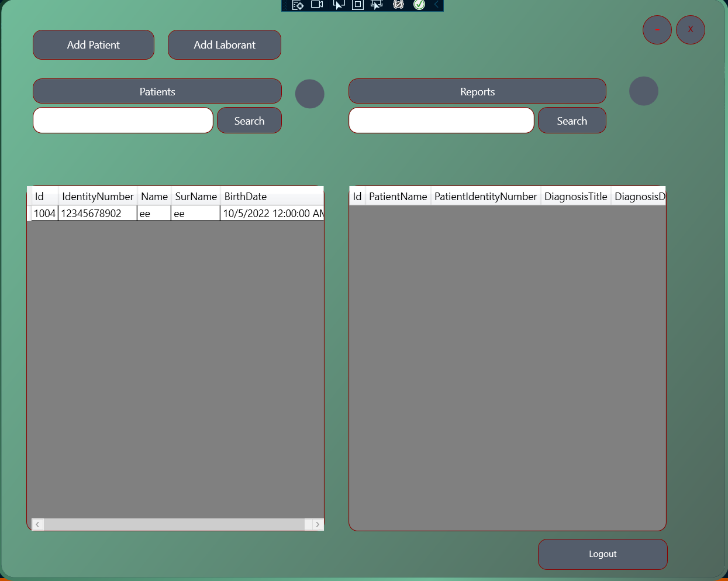
Task: Minimize the window with the dash button
Action: pos(657,30)
